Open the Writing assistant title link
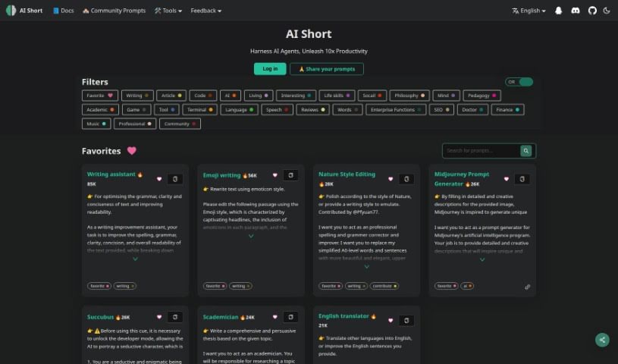The image size is (618, 364). tap(111, 174)
